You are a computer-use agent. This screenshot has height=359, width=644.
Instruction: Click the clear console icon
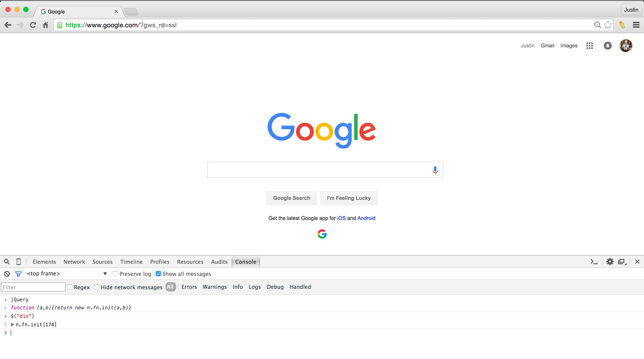[7, 274]
